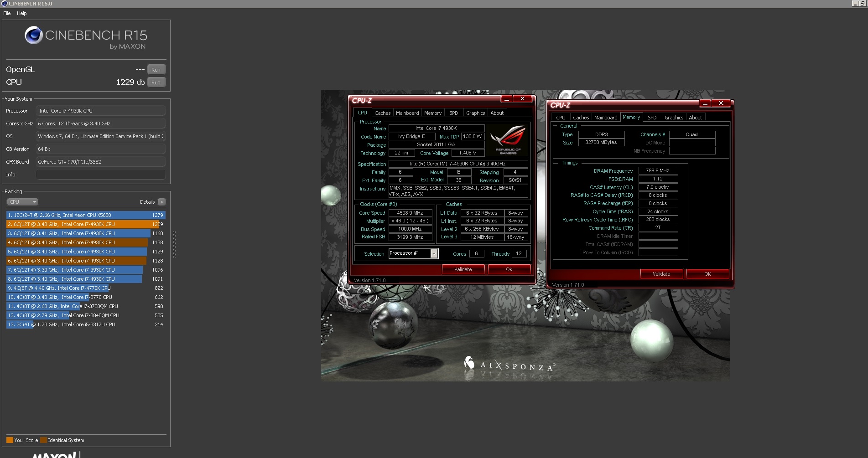Click OK in right CPU-Z window

tap(707, 274)
